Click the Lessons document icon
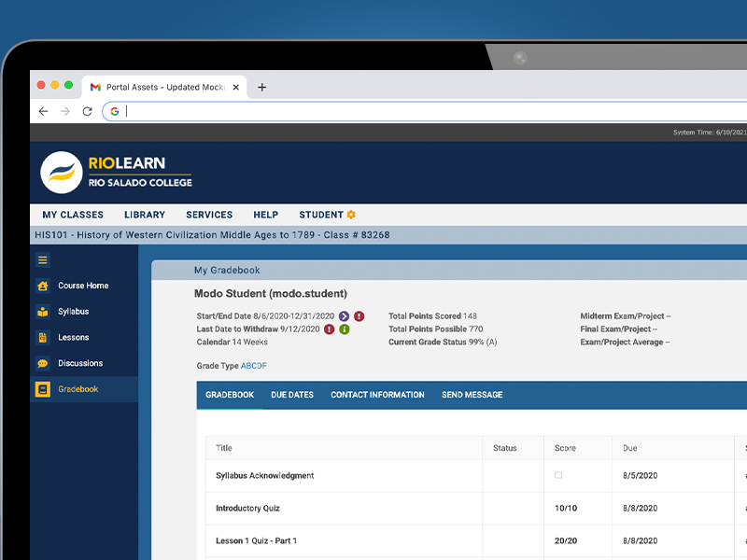The image size is (747, 560). [42, 338]
